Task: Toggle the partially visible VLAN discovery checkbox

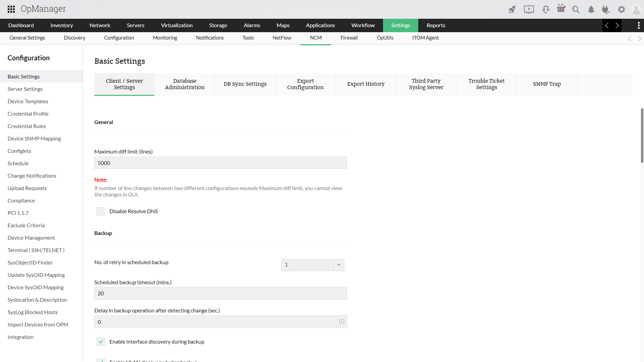Action: tap(101, 360)
